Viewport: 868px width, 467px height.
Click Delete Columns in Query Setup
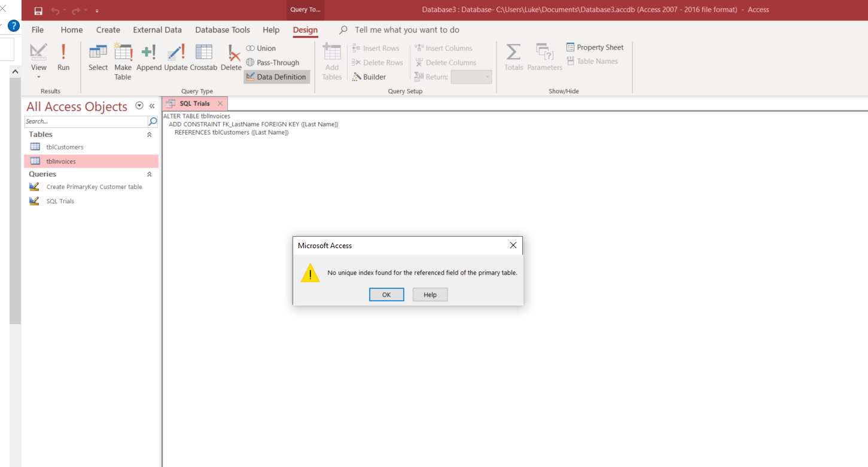tap(446, 63)
